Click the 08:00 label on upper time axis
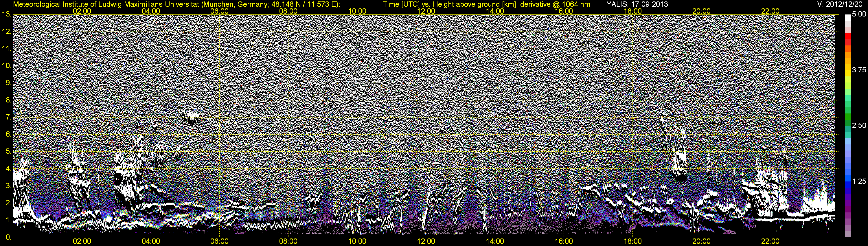 click(x=288, y=11)
